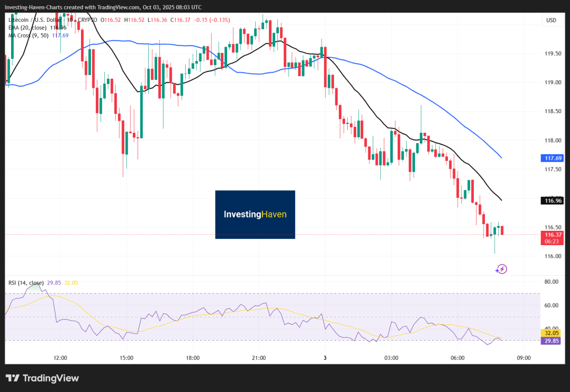Click the black 116.96 EMA price label
The height and width of the screenshot is (392, 570).
pos(552,201)
